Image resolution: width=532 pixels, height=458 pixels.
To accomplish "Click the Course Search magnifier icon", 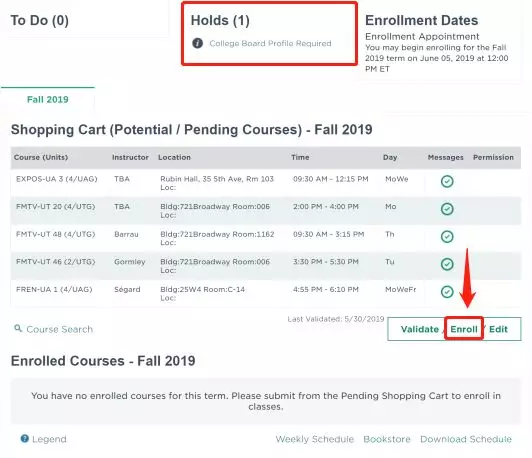I will click(x=18, y=328).
